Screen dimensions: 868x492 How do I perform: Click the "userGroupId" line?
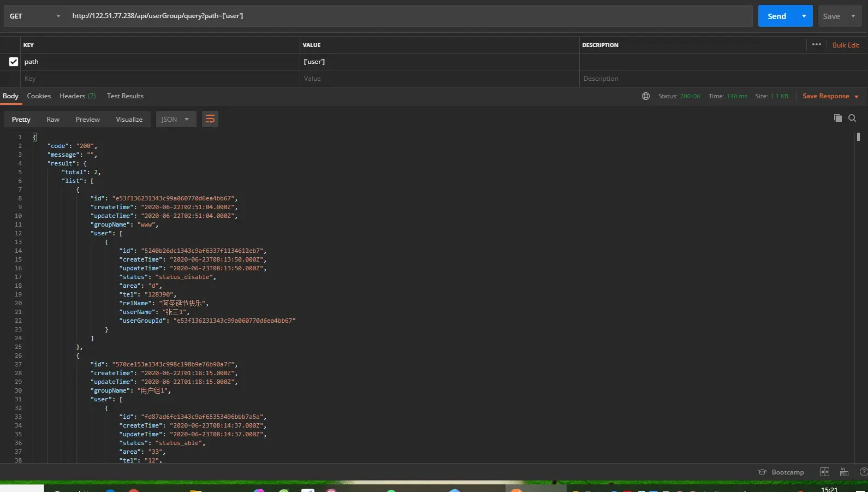coord(207,321)
